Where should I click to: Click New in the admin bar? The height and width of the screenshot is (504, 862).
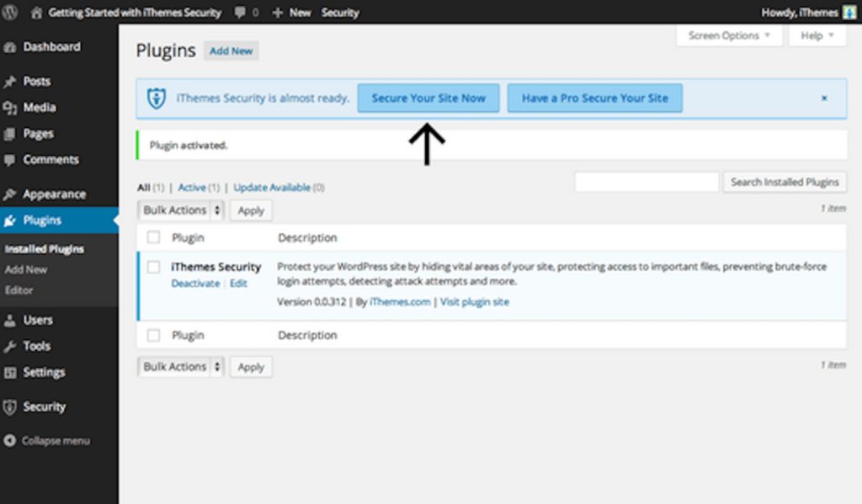(301, 13)
